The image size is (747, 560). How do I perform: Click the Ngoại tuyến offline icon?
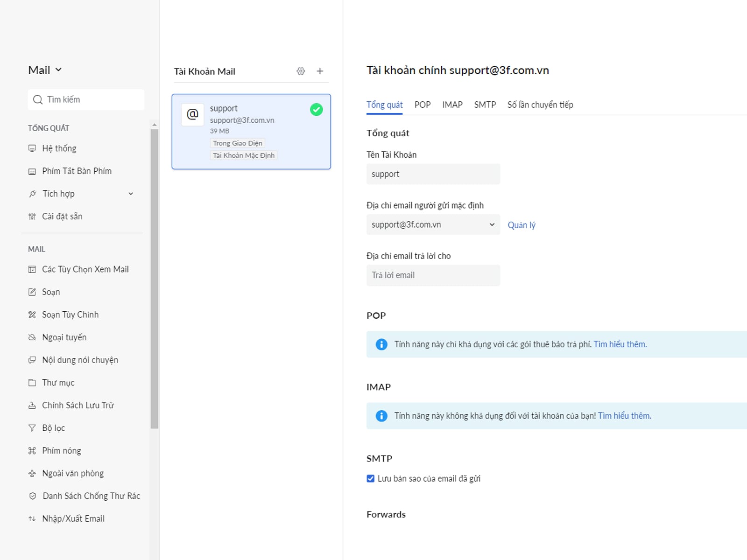[x=32, y=337]
